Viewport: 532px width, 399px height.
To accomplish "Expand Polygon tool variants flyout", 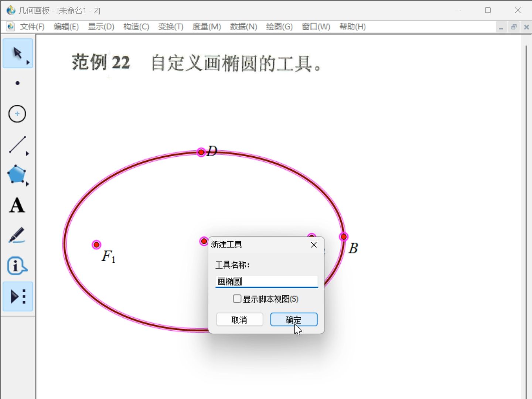I will click(x=28, y=184).
